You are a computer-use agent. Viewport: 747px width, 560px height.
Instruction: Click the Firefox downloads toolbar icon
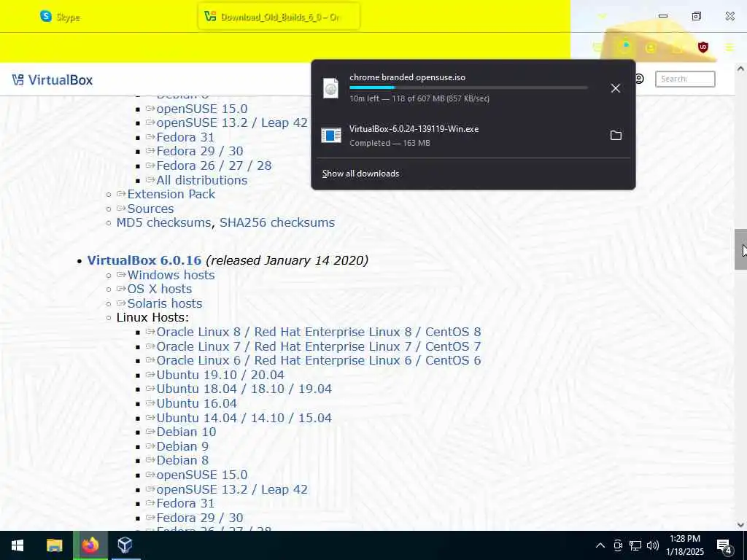tap(624, 47)
